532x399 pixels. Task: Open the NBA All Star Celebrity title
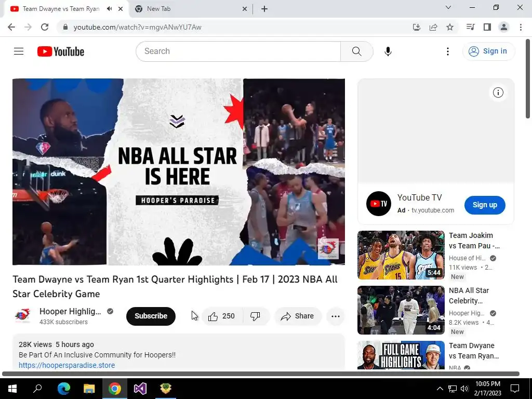point(469,296)
